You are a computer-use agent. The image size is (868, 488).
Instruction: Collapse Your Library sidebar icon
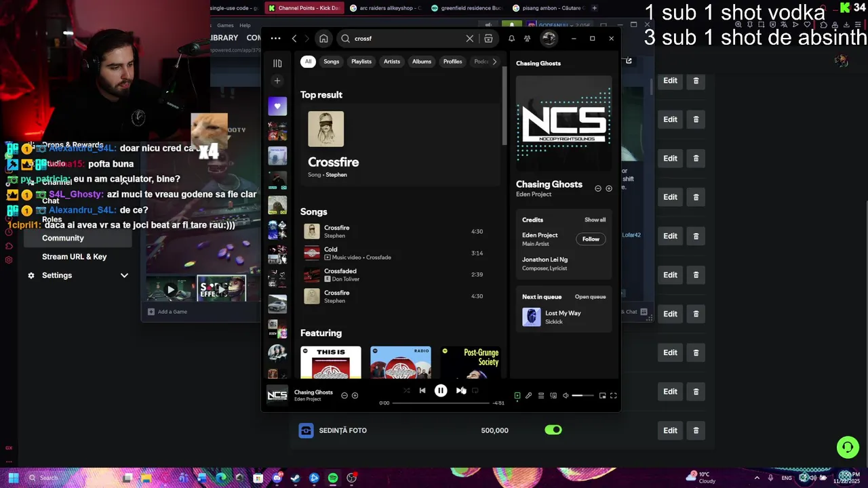[277, 63]
